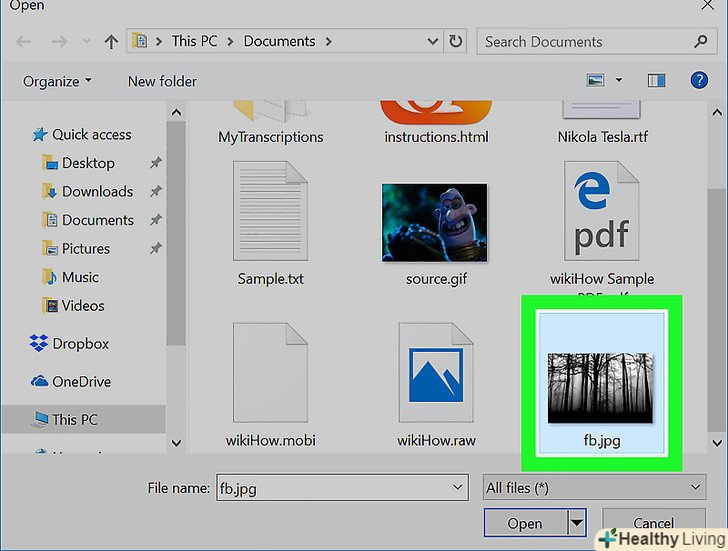Click New folder in the toolbar

point(162,81)
